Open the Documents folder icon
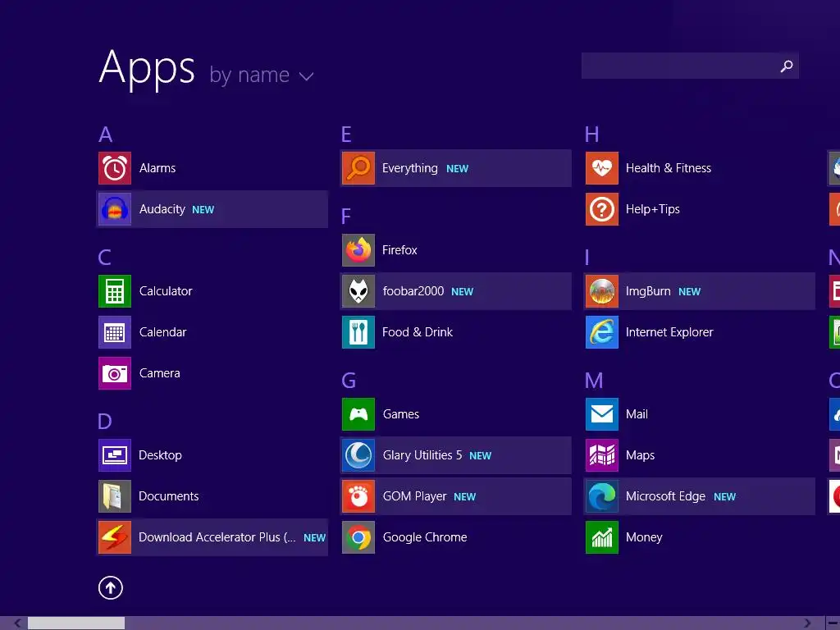Viewport: 840px width, 630px height. coord(115,496)
